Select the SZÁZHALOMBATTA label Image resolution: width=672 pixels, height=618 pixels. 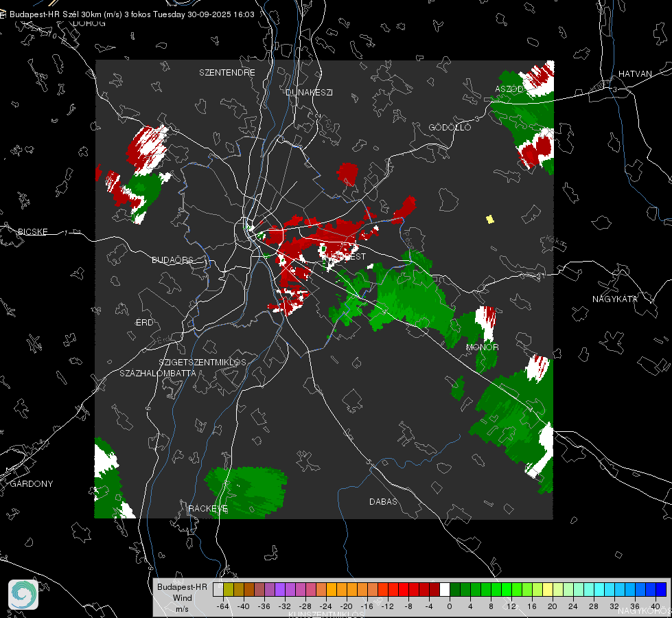click(x=158, y=373)
